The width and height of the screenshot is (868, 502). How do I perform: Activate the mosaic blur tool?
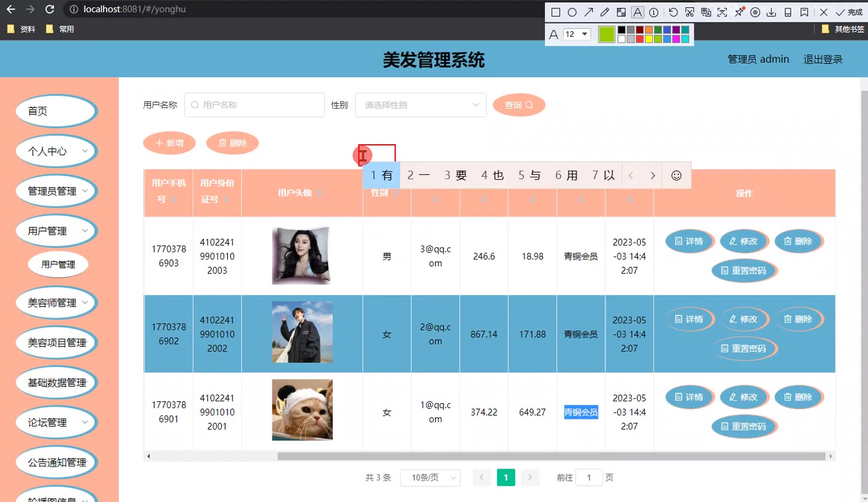(x=621, y=12)
